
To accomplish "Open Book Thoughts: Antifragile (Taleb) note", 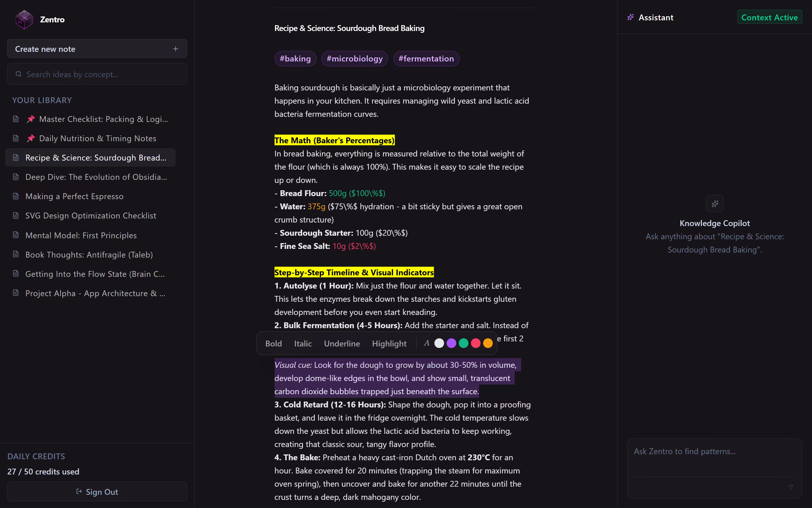I will click(x=90, y=254).
